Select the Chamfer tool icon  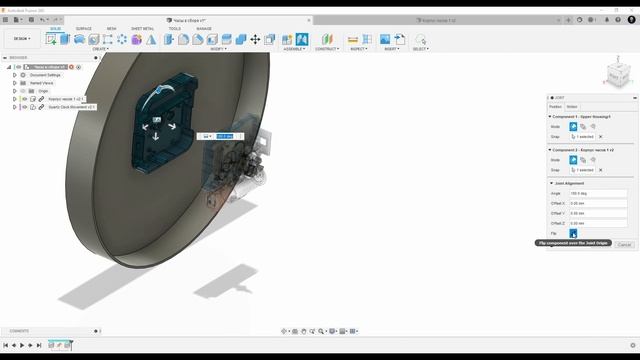(198, 39)
